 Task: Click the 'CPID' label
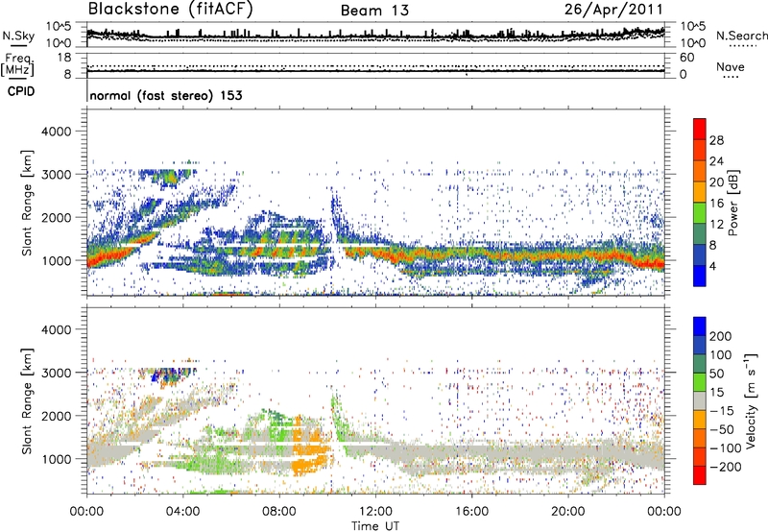pyautogui.click(x=21, y=91)
